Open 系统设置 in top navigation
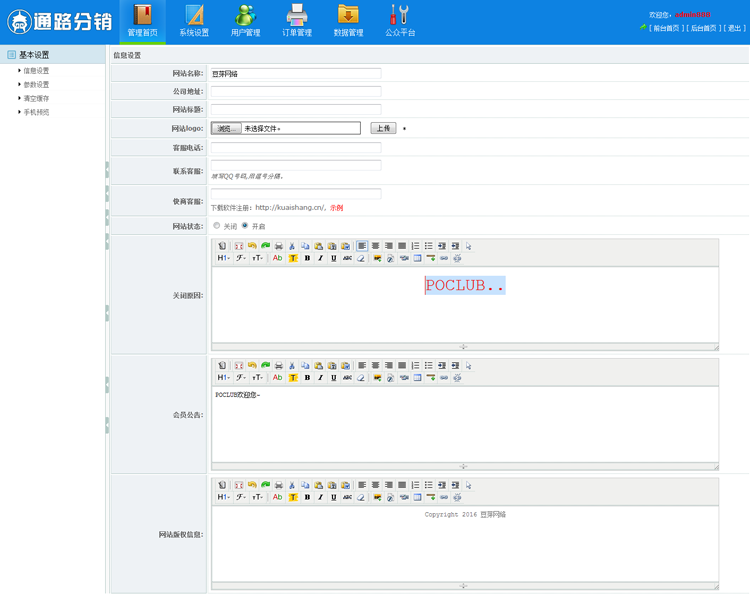This screenshot has width=750, height=594. click(194, 21)
